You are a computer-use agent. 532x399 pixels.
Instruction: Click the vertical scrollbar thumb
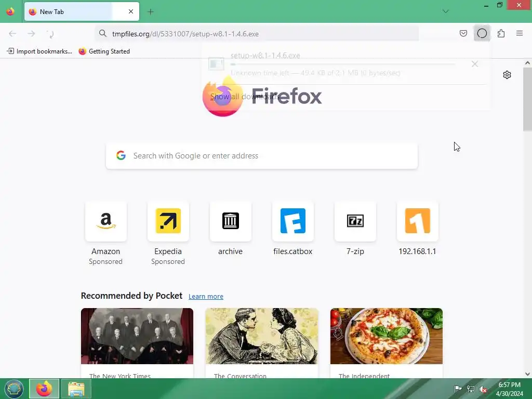527,99
